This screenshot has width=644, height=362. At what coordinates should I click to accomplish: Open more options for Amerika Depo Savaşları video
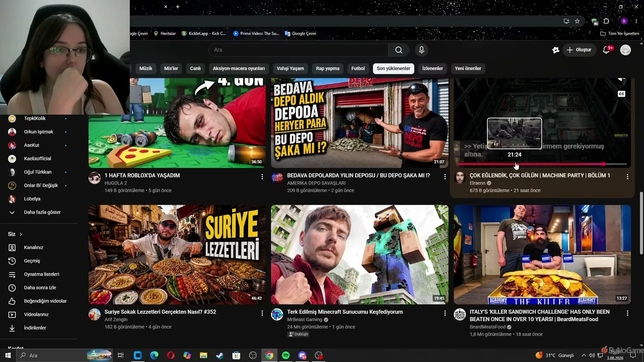[445, 176]
